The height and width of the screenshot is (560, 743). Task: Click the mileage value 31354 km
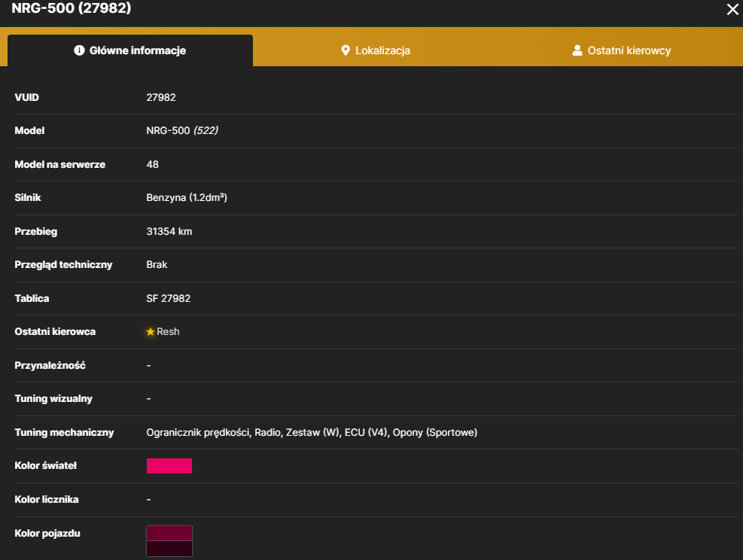point(169,232)
